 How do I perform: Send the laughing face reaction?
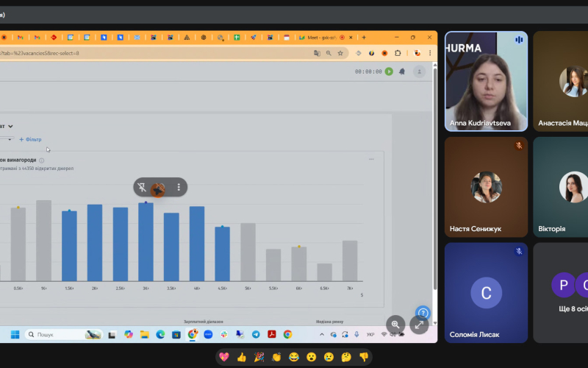click(x=294, y=357)
